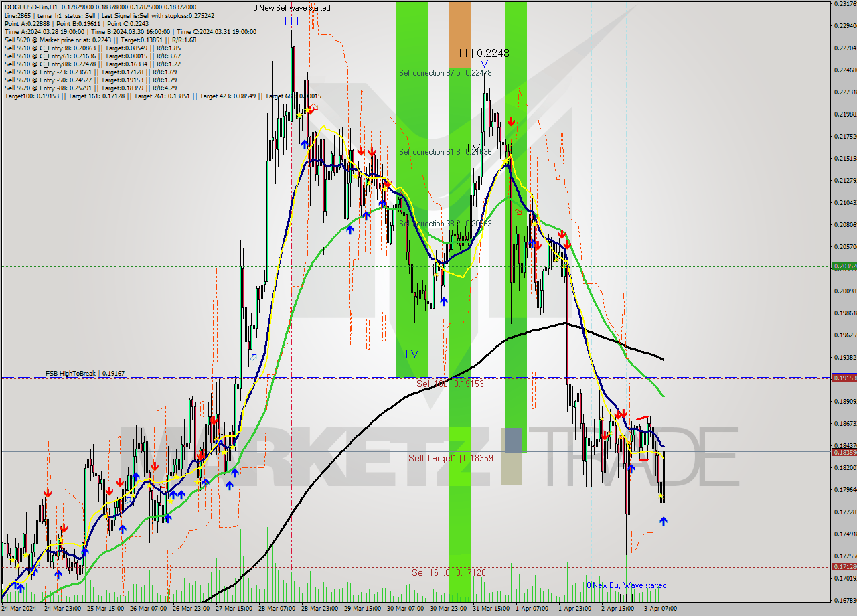Click the '3 Apr 07:00' time axis label

pos(661,609)
